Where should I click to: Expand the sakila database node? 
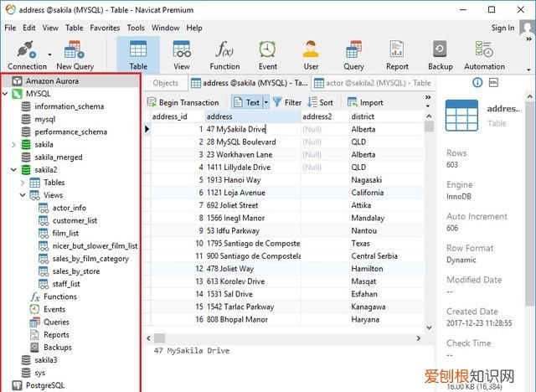tap(13, 144)
